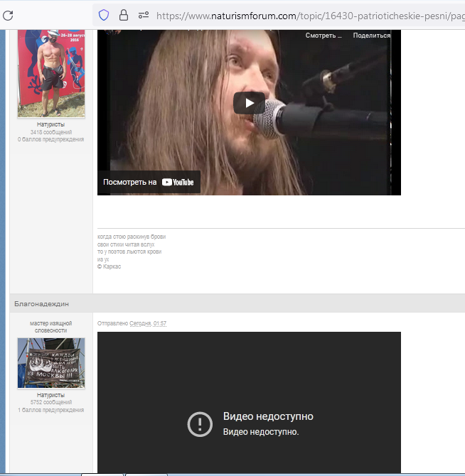Click the unavailable video exclamation icon
This screenshot has width=465, height=476.
point(200,424)
